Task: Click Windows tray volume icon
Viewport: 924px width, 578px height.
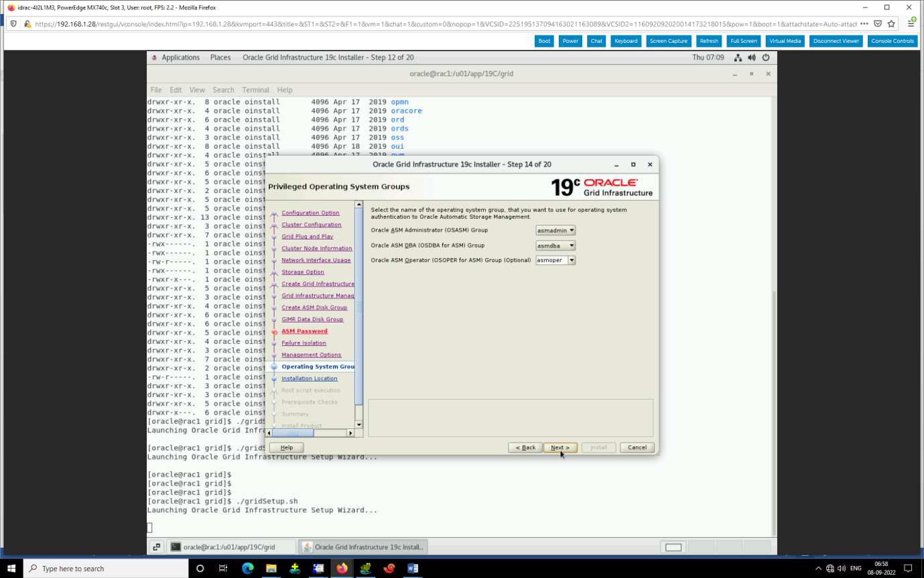Action: pos(842,569)
